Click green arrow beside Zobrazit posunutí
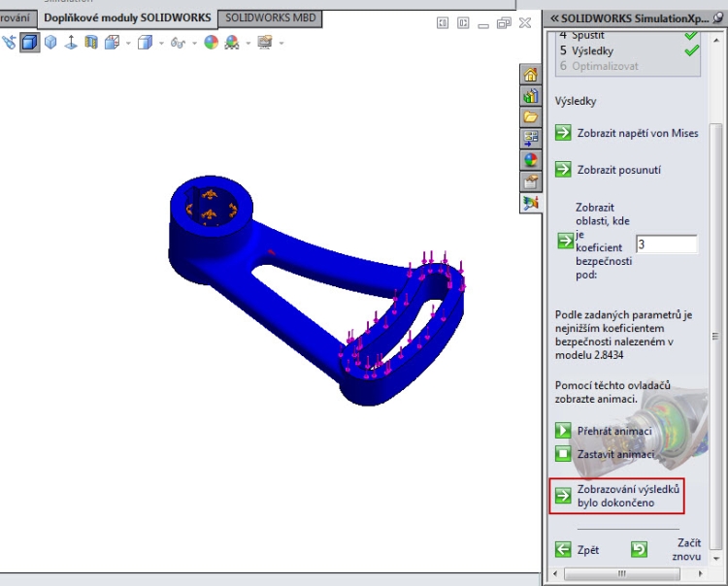This screenshot has width=728, height=586. [563, 169]
